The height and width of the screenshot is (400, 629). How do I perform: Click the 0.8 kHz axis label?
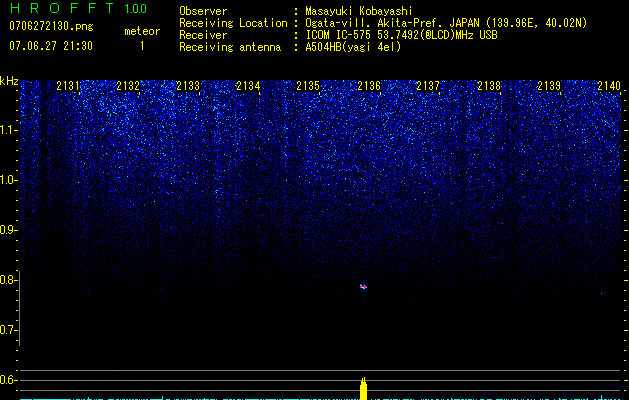click(9, 280)
